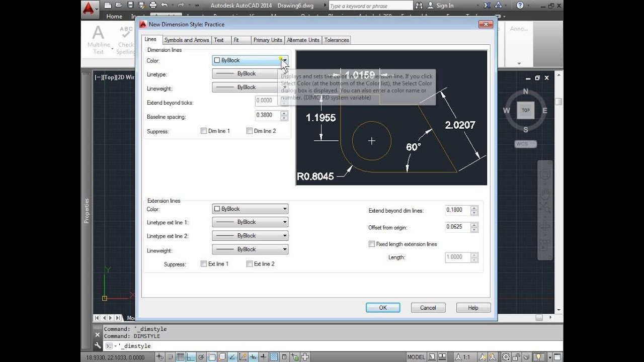Open Extension lines Lineweight dropdown

tap(250, 249)
